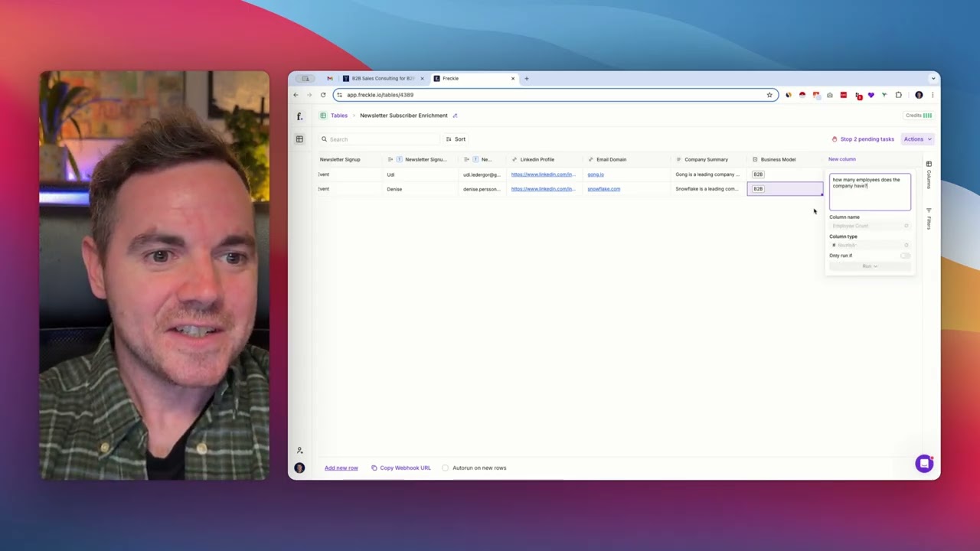Open the Chrome profile avatar
Viewport: 980px width, 551px height.
point(919,95)
